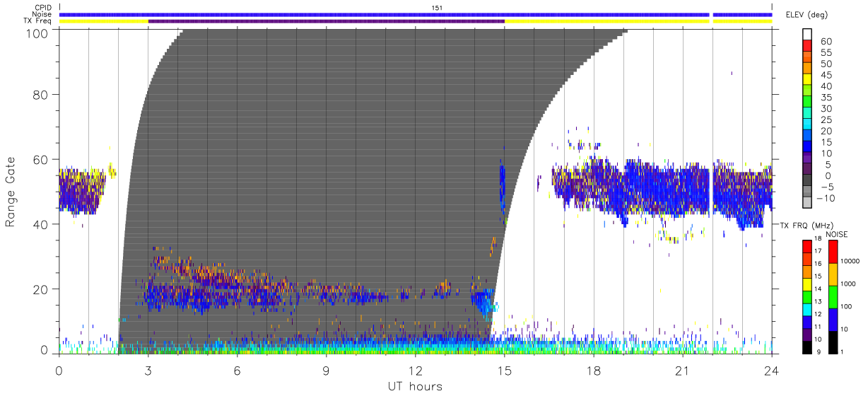Click UT hours axis tick '3'
The image size is (868, 401).
point(148,370)
